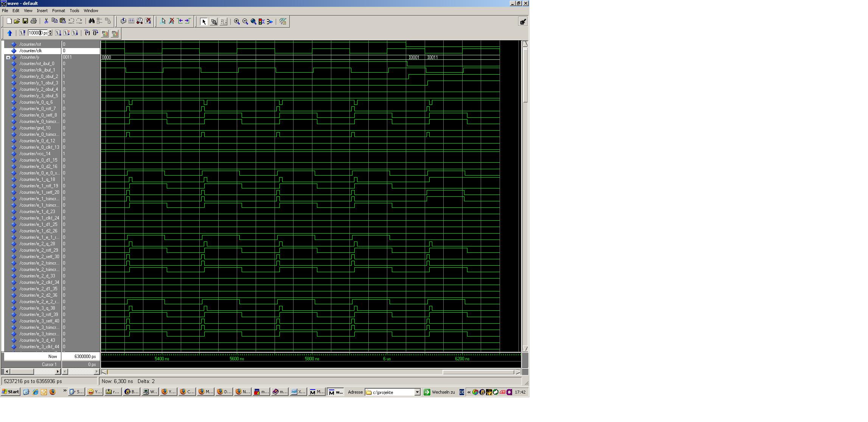Image resolution: width=868 pixels, height=422 pixels.
Task: Click the Paste clipboard icon
Action: point(63,21)
